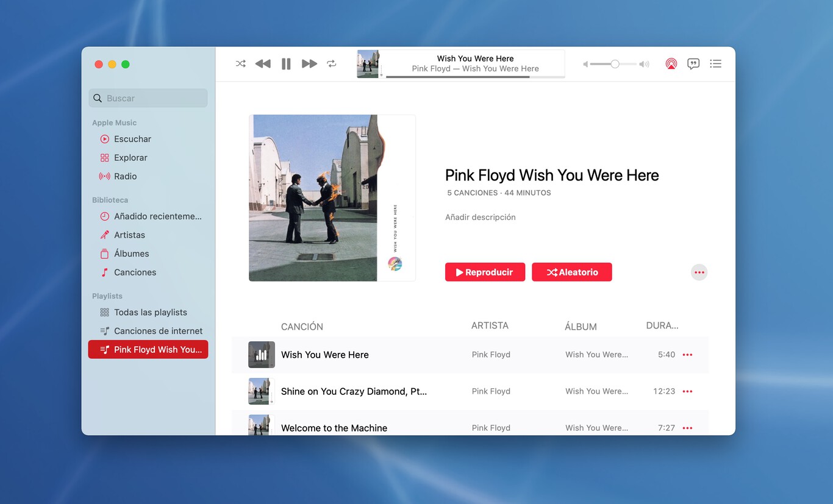
Task: Click the now-playing equalizer icon of Wish You Were Here
Action: pos(262,355)
